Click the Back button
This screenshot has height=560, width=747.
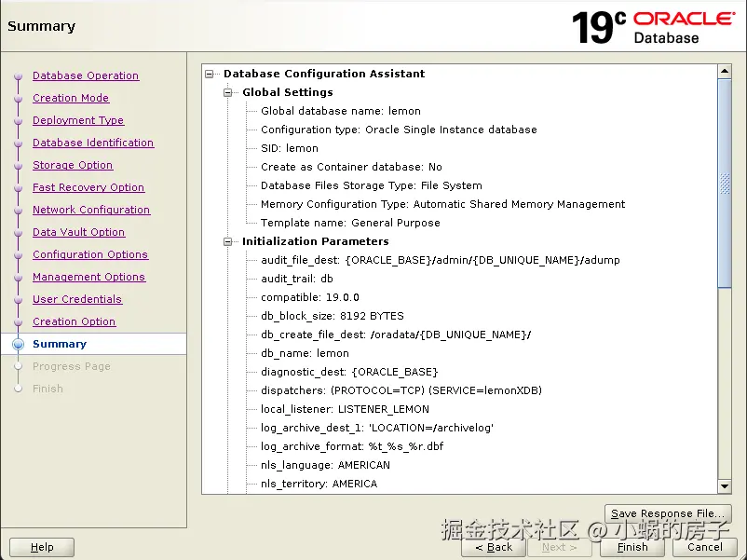point(494,547)
